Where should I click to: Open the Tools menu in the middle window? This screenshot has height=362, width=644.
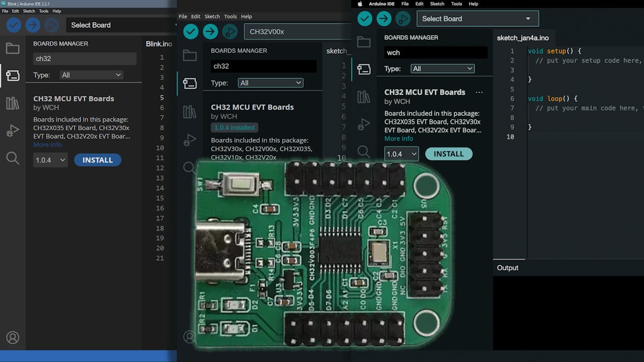pyautogui.click(x=230, y=17)
